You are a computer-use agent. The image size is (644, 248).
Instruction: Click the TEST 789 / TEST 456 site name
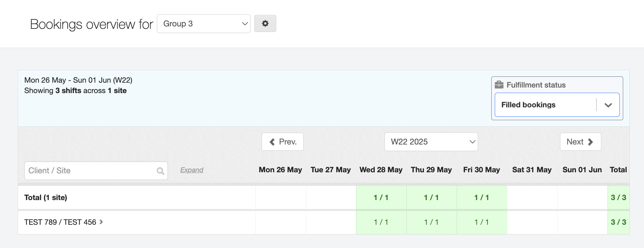(60, 222)
